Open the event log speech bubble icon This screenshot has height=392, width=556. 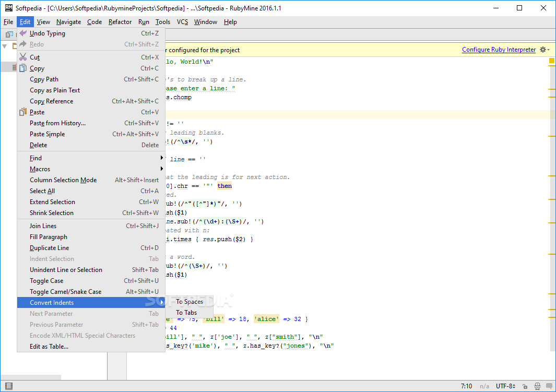coord(549,386)
